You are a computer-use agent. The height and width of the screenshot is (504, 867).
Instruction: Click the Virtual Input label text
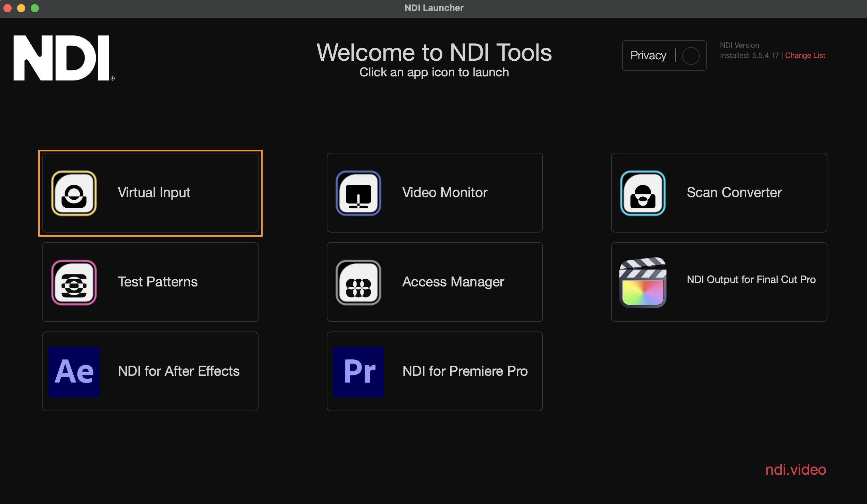tap(154, 193)
